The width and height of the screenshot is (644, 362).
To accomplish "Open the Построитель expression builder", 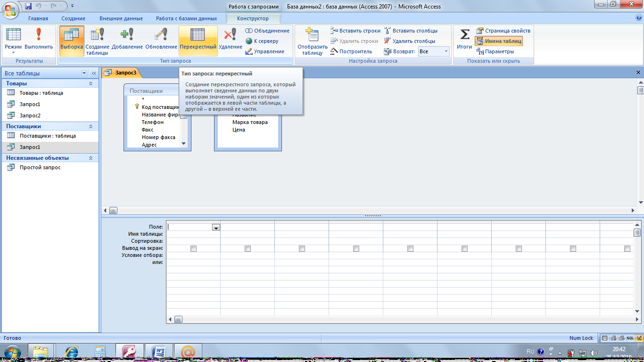I will pos(352,51).
